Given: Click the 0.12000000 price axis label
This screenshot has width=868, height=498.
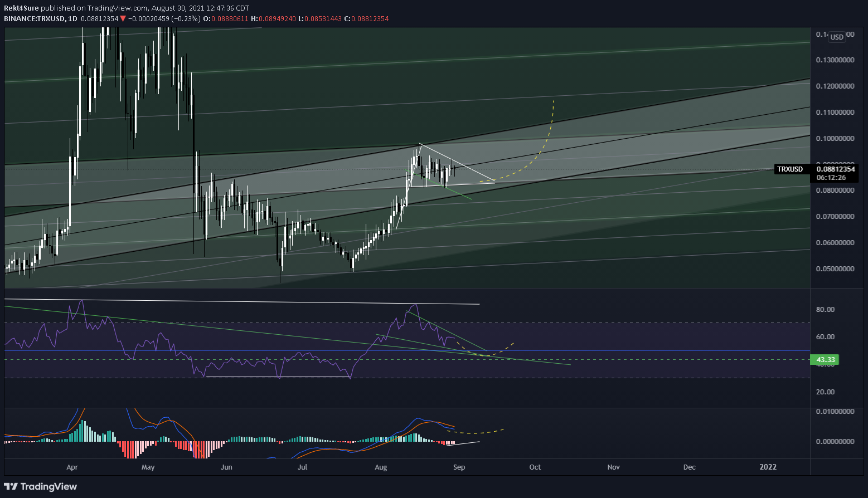Looking at the screenshot, I should tap(835, 86).
